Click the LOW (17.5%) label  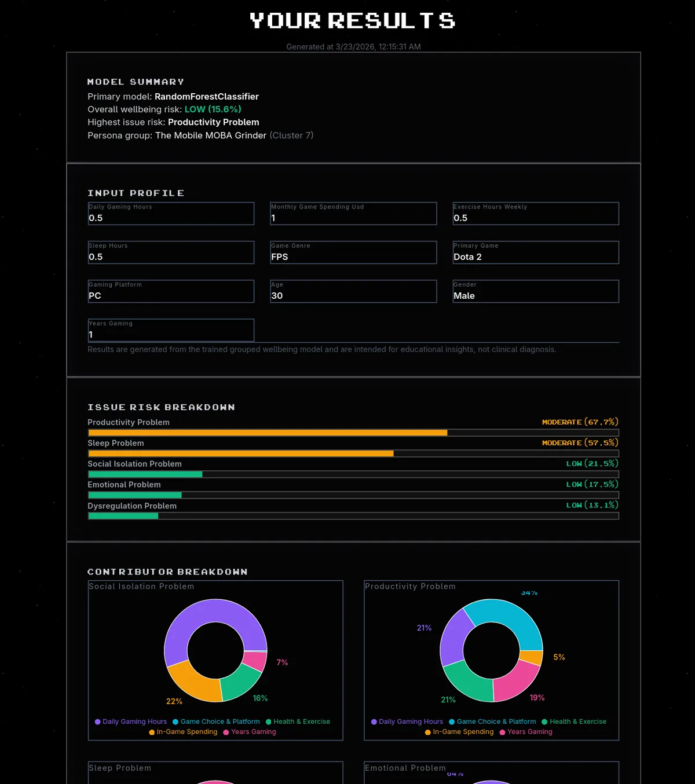[x=592, y=485]
